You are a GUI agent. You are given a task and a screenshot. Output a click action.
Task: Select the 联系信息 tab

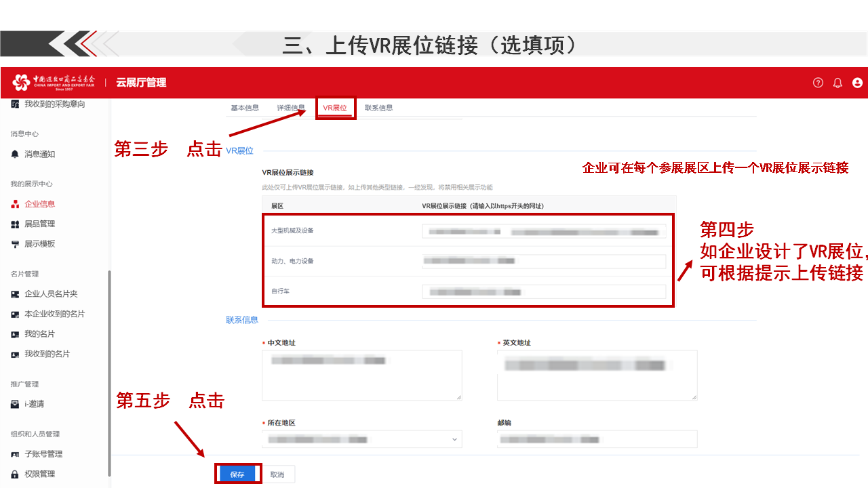coord(378,107)
